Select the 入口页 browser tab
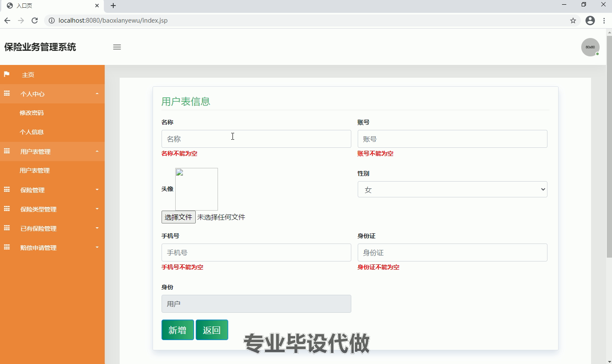Image resolution: width=612 pixels, height=364 pixels. (x=51, y=6)
